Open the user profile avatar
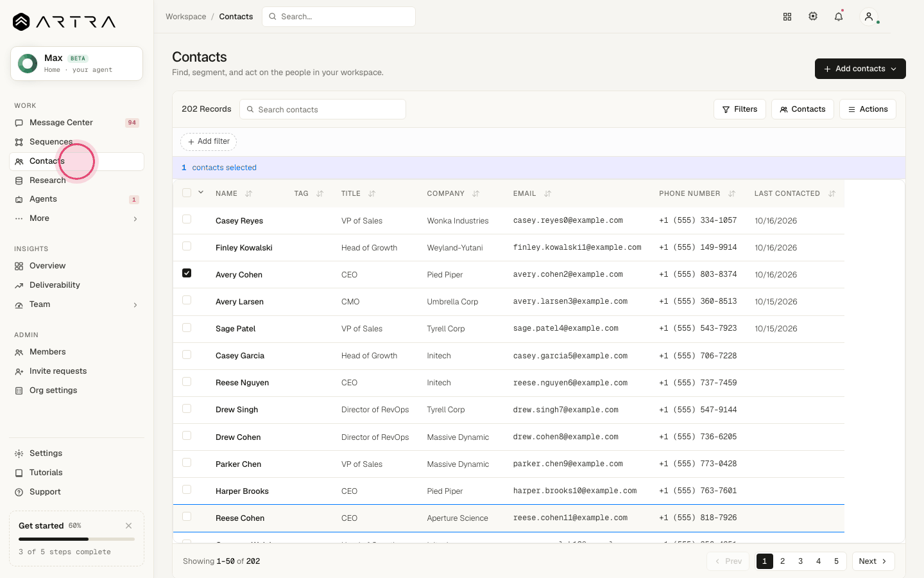 (x=869, y=17)
